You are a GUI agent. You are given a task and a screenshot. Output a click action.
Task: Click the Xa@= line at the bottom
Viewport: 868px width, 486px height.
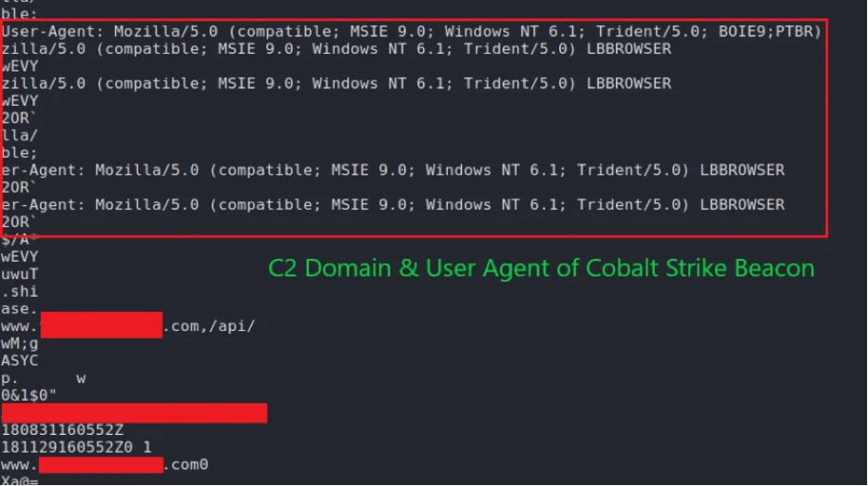click(x=19, y=480)
